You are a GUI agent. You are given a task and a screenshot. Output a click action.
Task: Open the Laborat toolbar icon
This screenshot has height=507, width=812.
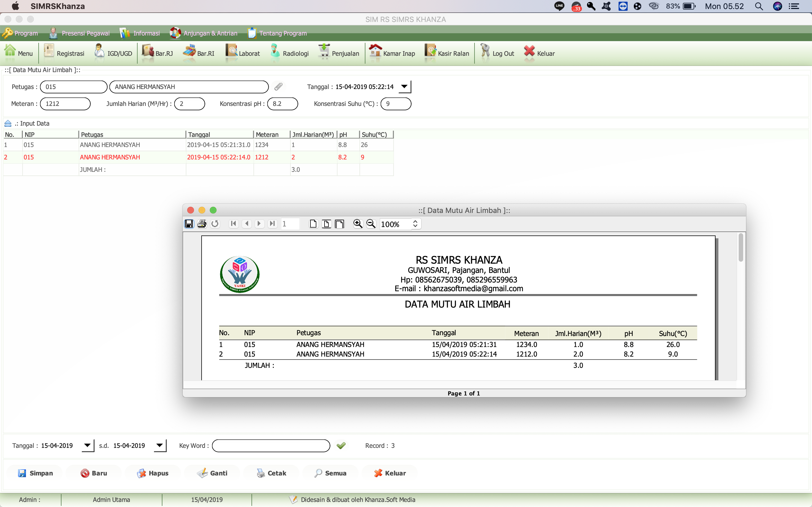click(x=242, y=53)
